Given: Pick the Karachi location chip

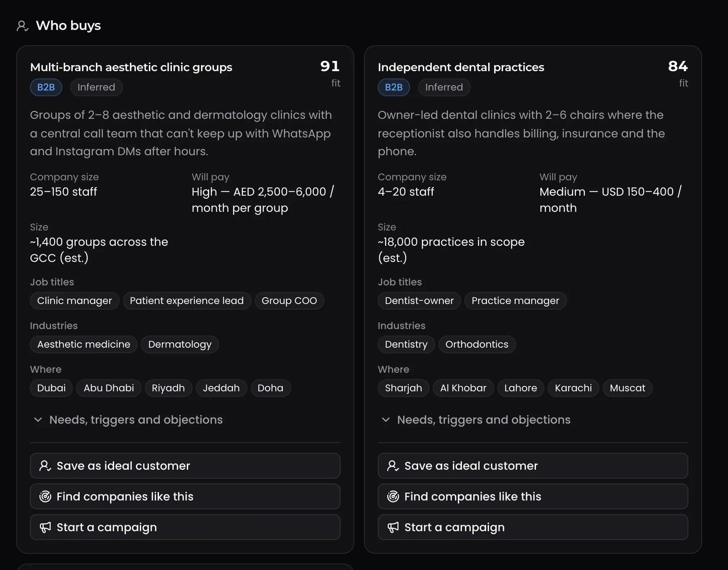Looking at the screenshot, I should 573,388.
